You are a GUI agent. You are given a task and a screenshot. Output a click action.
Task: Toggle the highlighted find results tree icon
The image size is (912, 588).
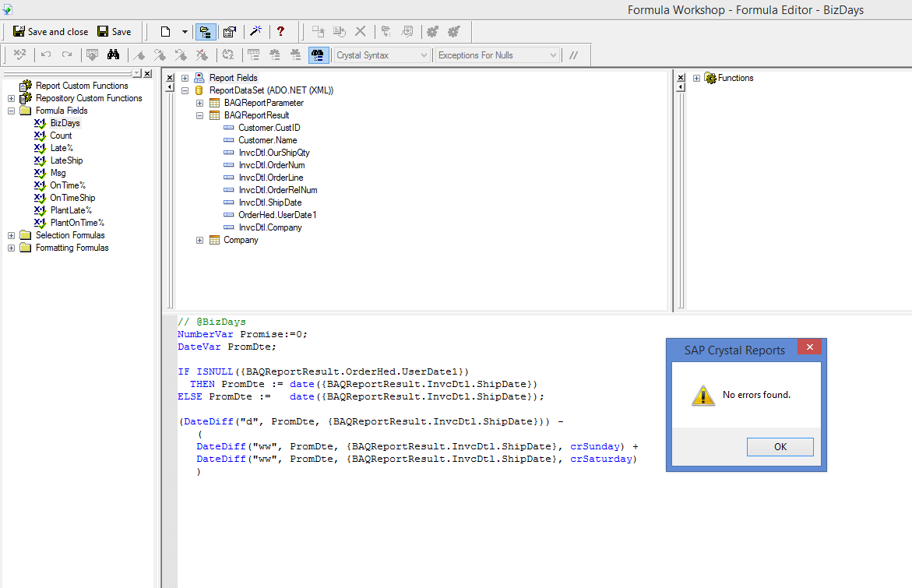click(318, 55)
